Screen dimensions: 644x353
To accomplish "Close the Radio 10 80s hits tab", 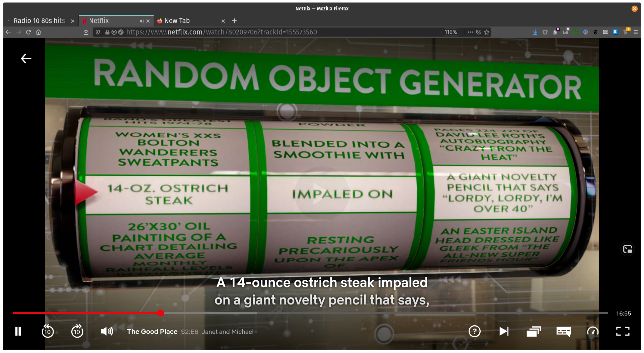I will 73,21.
